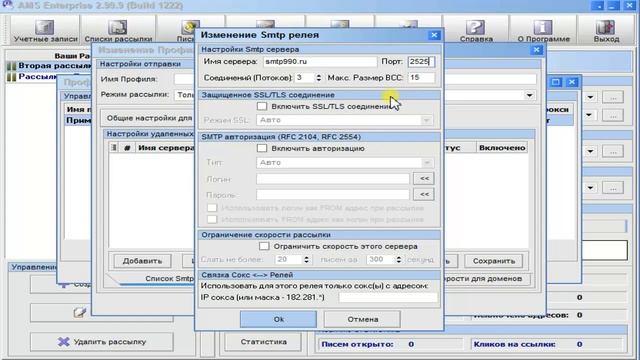
Task: Click the Выход exit toolbar icon
Action: (606, 31)
